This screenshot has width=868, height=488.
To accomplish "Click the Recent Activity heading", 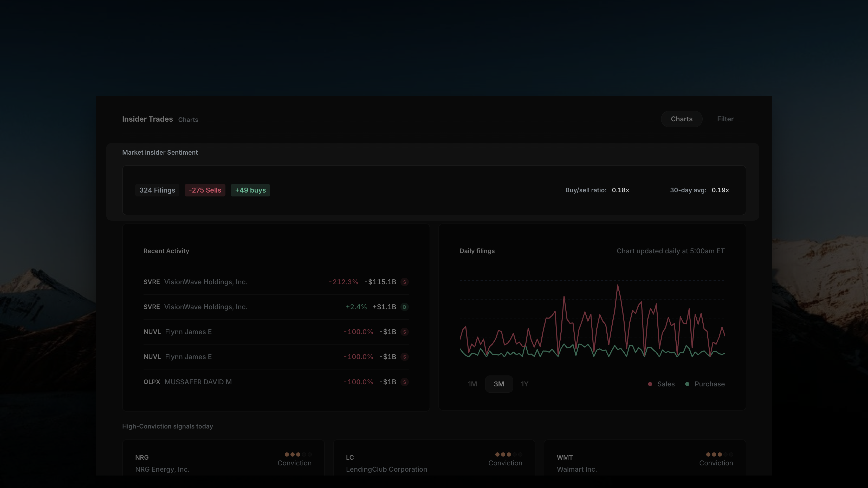I will coord(166,251).
